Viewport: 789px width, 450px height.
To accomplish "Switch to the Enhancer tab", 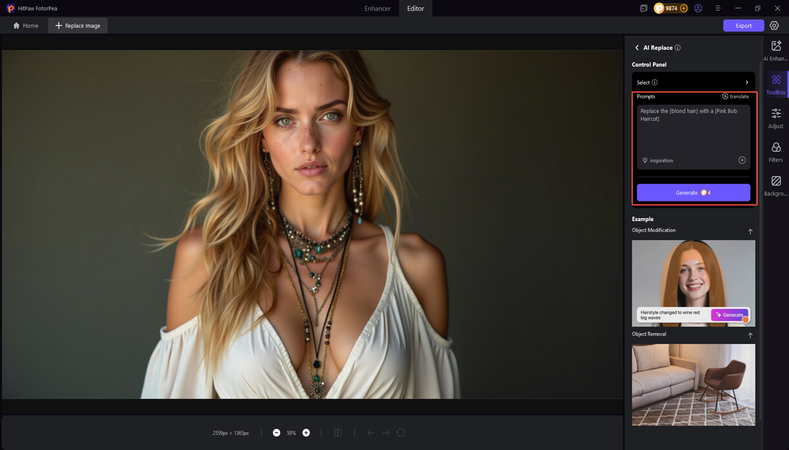I will [x=377, y=9].
